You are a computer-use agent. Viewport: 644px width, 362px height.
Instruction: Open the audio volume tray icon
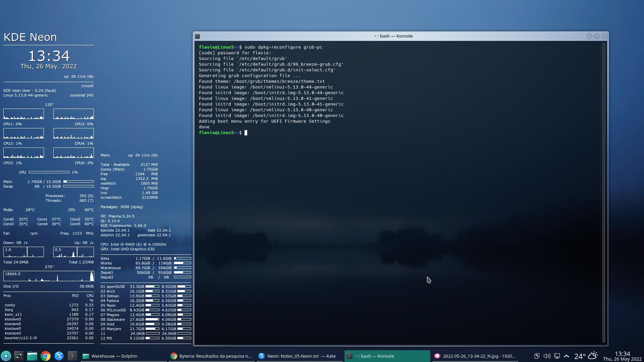pos(547,356)
